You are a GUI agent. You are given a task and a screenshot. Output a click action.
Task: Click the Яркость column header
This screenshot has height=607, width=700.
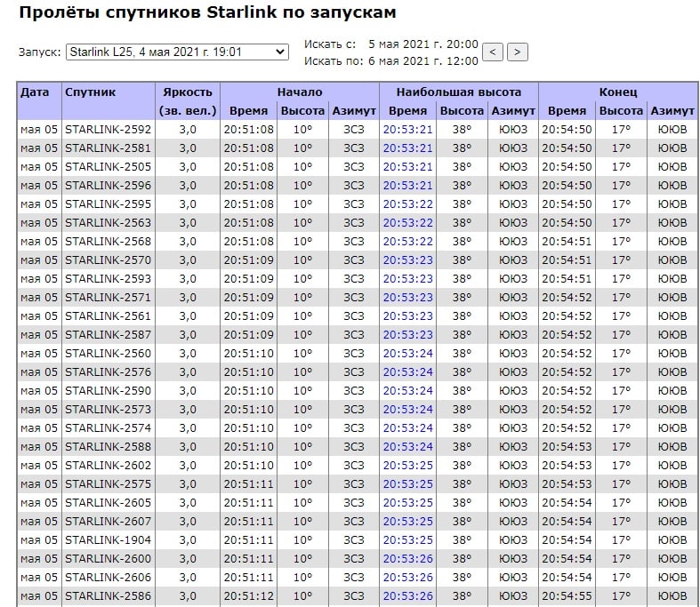pos(188,92)
